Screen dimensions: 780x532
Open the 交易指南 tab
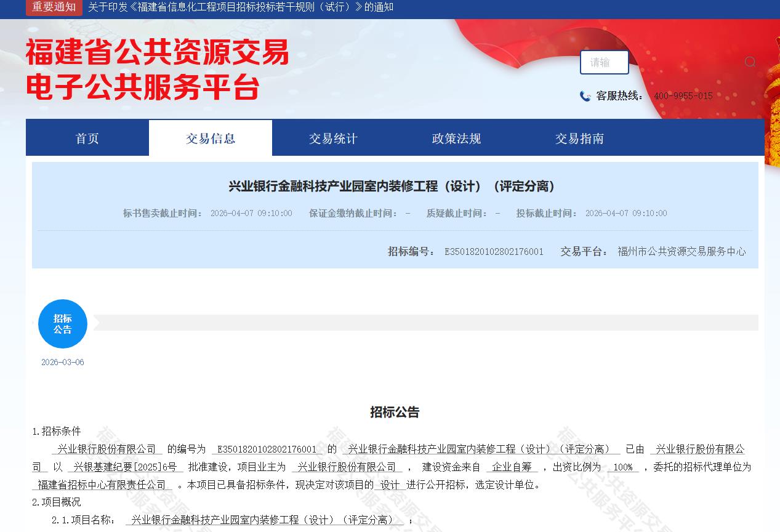tap(579, 139)
